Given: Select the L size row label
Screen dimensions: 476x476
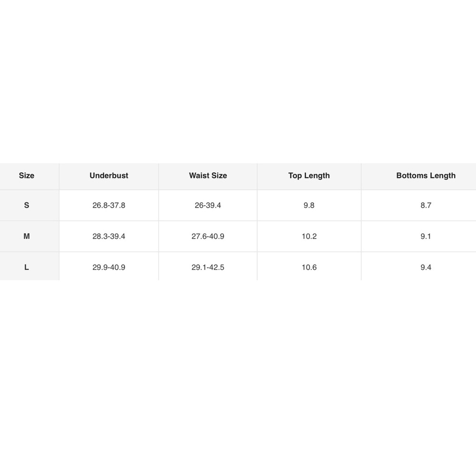Looking at the screenshot, I should tap(26, 267).
